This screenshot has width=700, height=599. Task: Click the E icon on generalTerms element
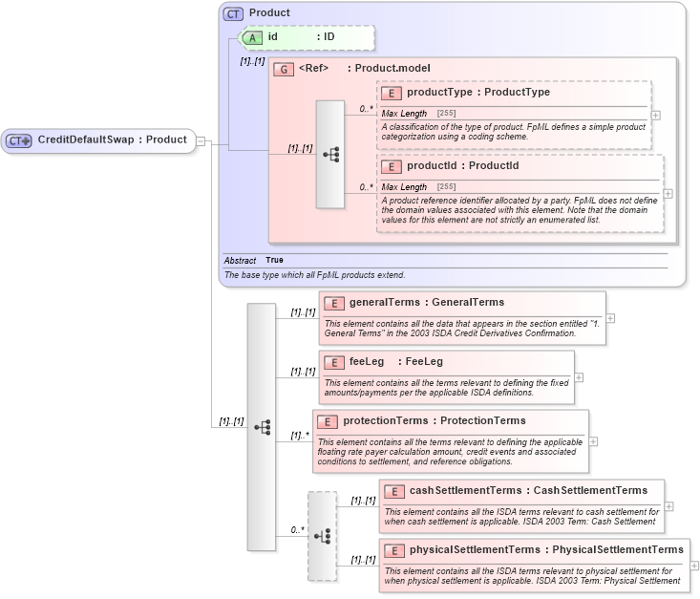334,303
